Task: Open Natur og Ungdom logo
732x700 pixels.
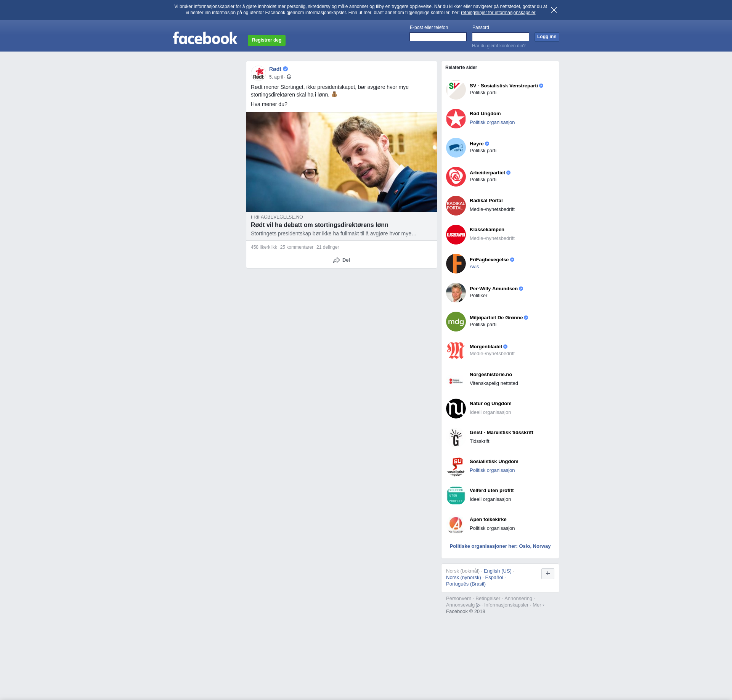Action: [x=456, y=409]
